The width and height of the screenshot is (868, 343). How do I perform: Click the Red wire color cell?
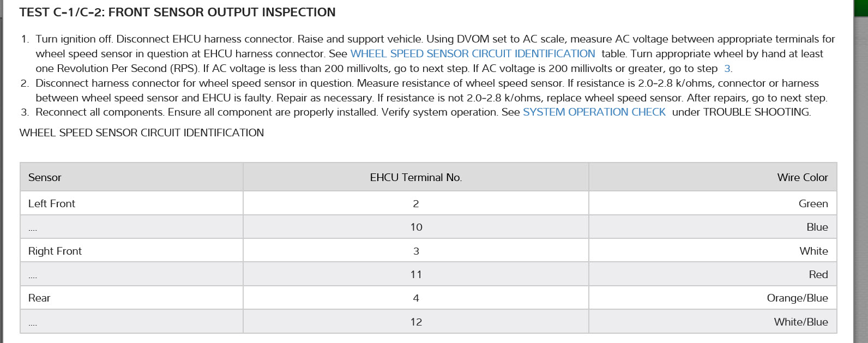[818, 274]
